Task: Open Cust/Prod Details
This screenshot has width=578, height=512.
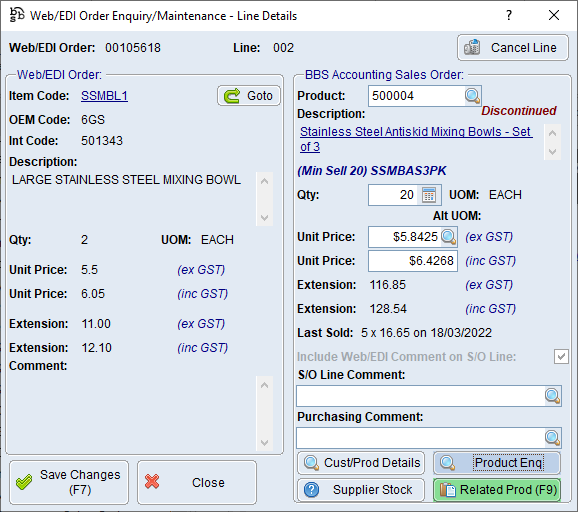Action: coord(361,463)
